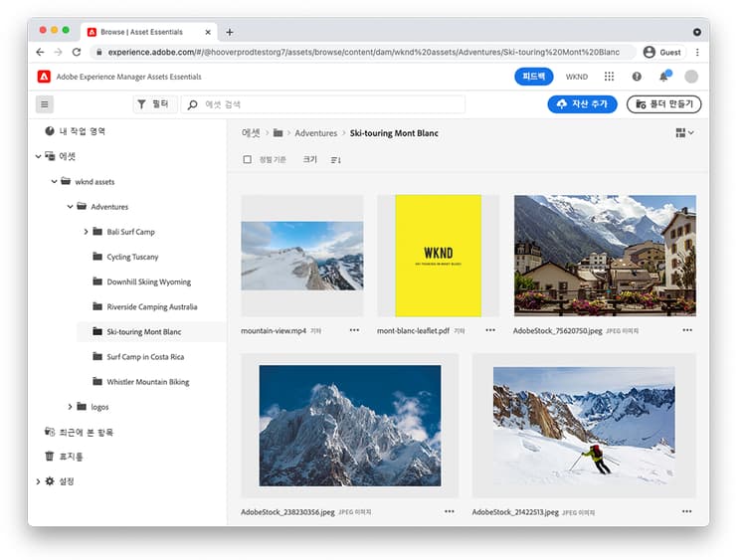
Task: Open the AdobeStock_75620750.jpeg thumbnail
Action: [x=605, y=256]
